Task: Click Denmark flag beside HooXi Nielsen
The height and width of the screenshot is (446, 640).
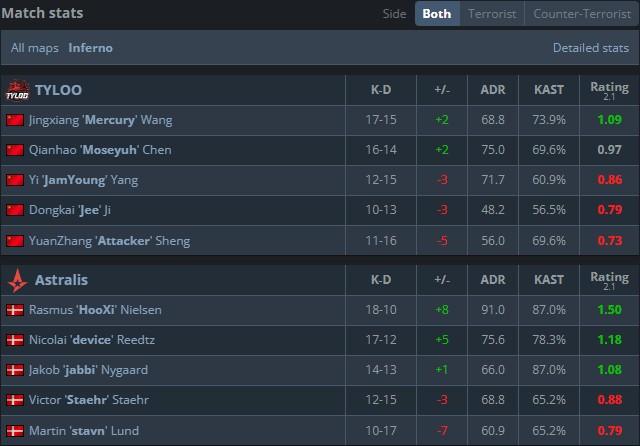Action: [x=15, y=310]
